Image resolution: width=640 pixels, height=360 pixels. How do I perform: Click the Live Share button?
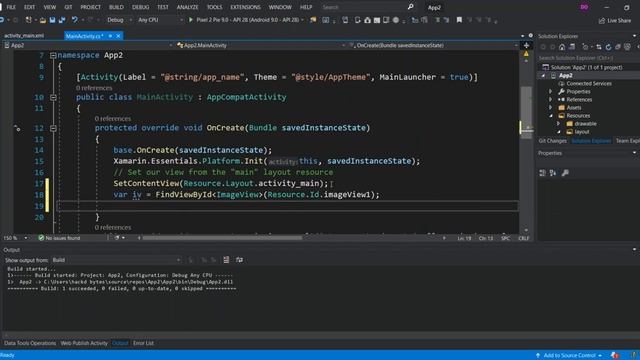(615, 20)
